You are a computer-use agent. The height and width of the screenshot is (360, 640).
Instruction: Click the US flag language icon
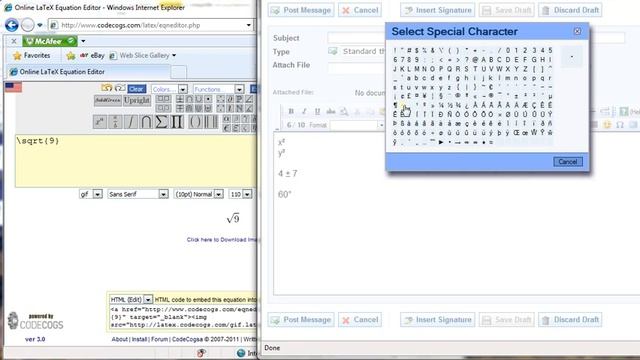pyautogui.click(x=13, y=87)
